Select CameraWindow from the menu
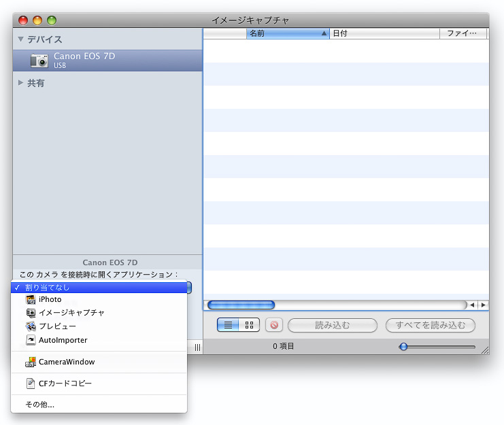Image resolution: width=504 pixels, height=425 pixels. click(66, 362)
